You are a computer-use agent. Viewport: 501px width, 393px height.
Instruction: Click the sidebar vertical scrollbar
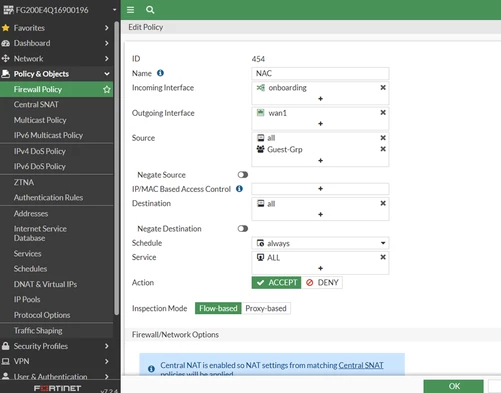(x=116, y=168)
